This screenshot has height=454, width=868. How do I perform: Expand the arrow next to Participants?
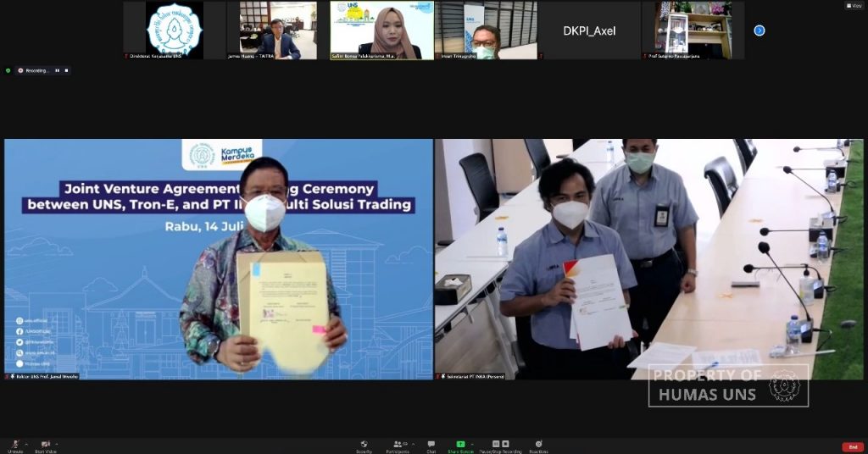[413, 444]
